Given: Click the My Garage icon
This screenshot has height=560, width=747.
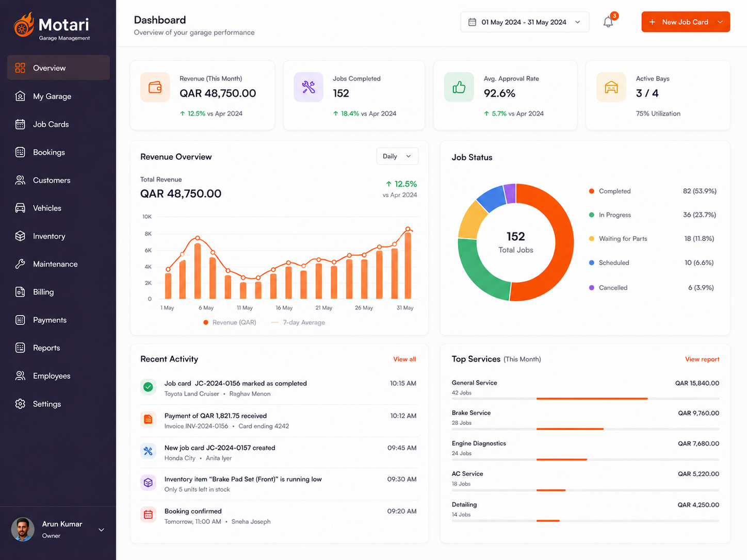Looking at the screenshot, I should pyautogui.click(x=20, y=96).
